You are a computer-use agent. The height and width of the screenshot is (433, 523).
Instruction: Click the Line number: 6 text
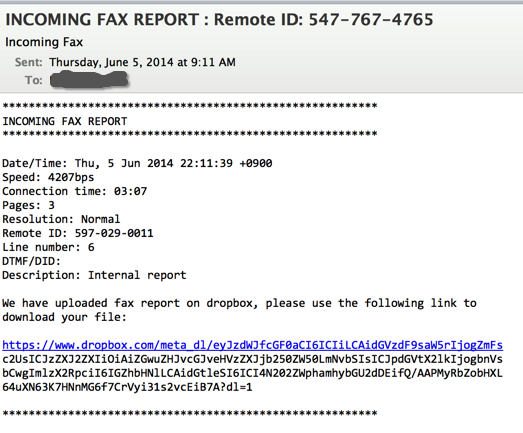coord(48,247)
